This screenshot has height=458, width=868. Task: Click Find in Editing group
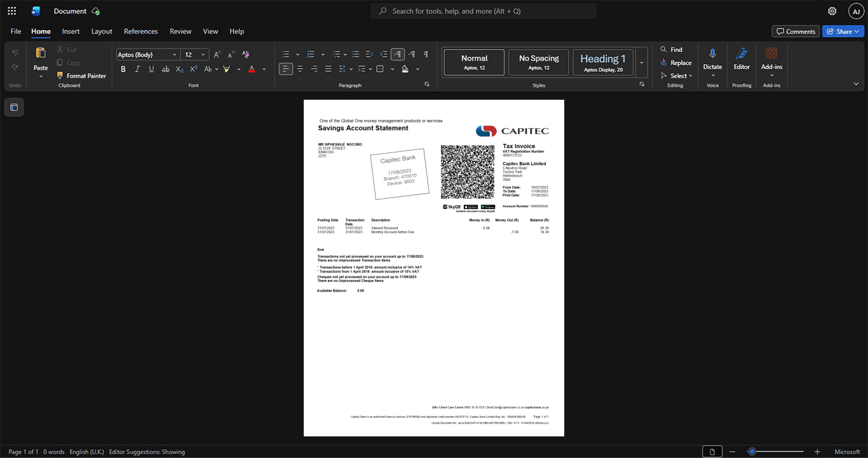pos(671,49)
